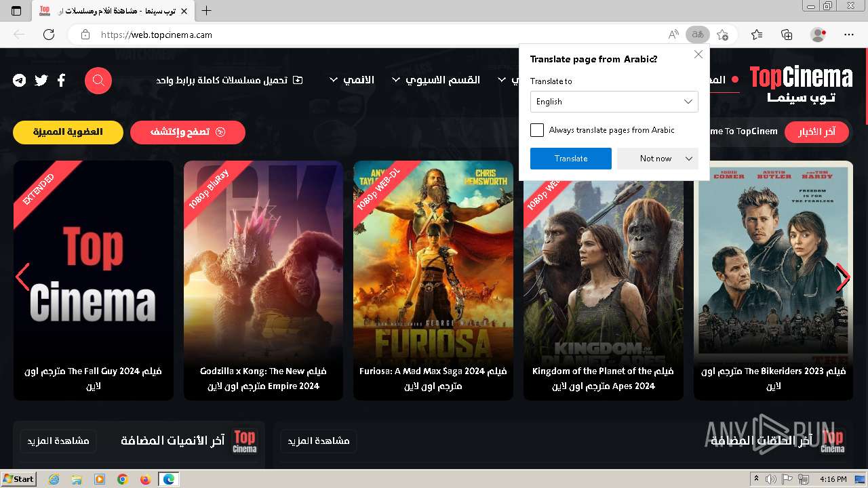Image resolution: width=868 pixels, height=488 pixels.
Task: Open the Translate to language dropdown
Action: [x=614, y=102]
